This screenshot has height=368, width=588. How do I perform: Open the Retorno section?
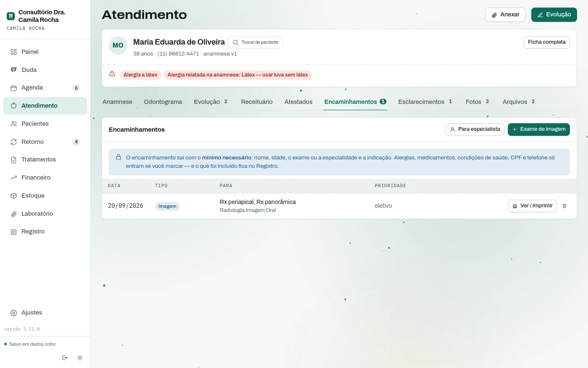(45, 142)
